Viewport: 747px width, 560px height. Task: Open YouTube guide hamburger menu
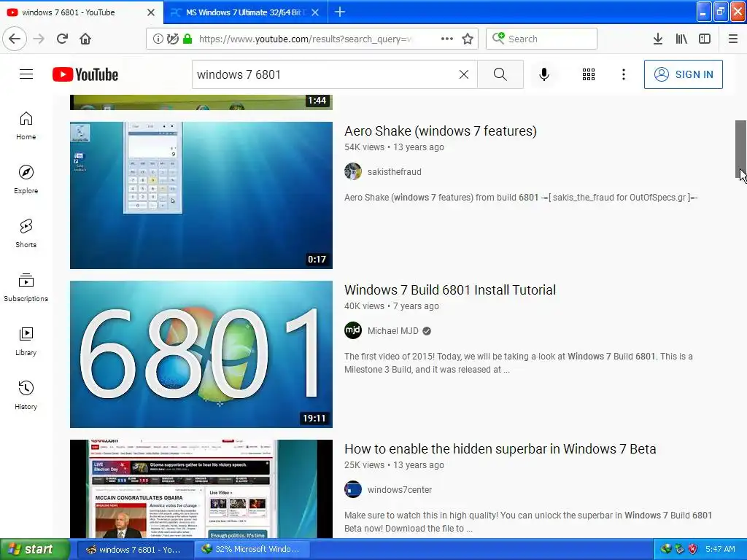26,74
